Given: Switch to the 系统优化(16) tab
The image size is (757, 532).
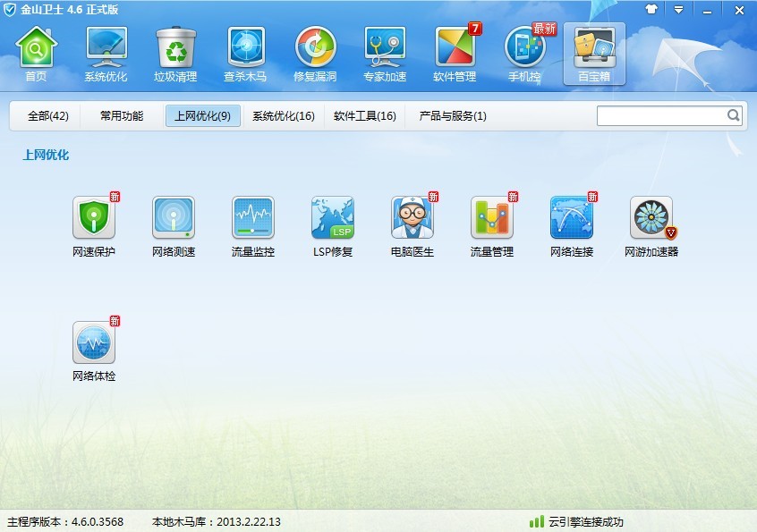Looking at the screenshot, I should click(284, 115).
